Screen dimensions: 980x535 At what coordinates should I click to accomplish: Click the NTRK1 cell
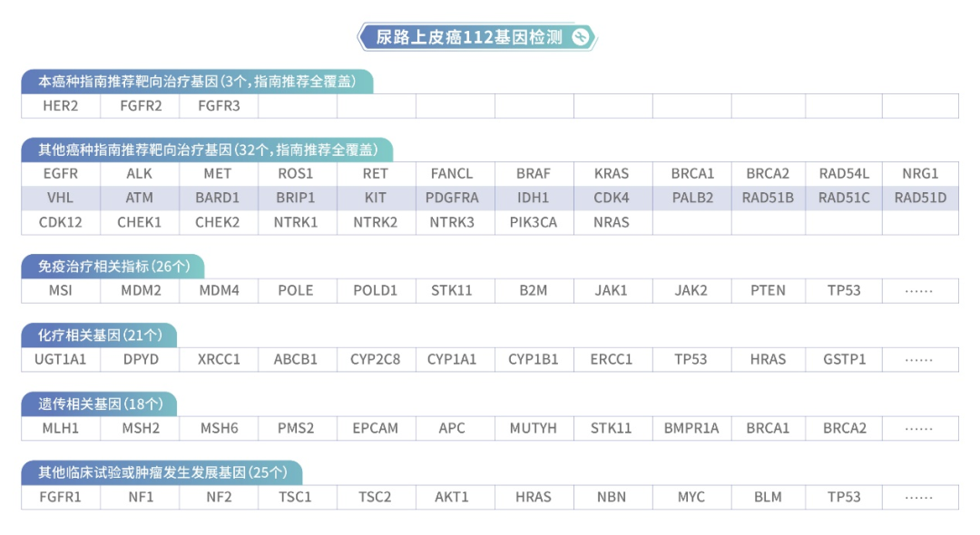coord(298,222)
